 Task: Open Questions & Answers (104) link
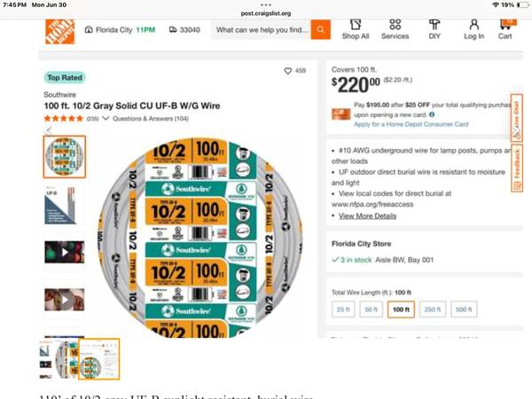tap(151, 119)
